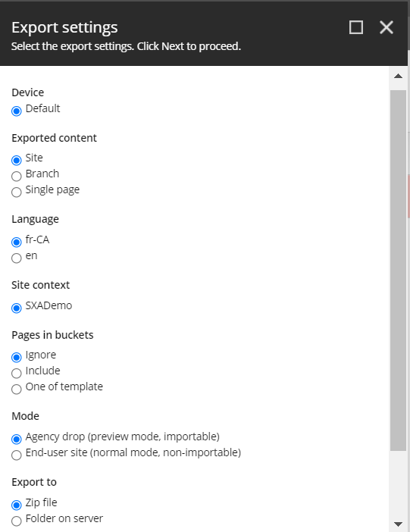
Task: Select Branch as exported content
Action: [16, 177]
